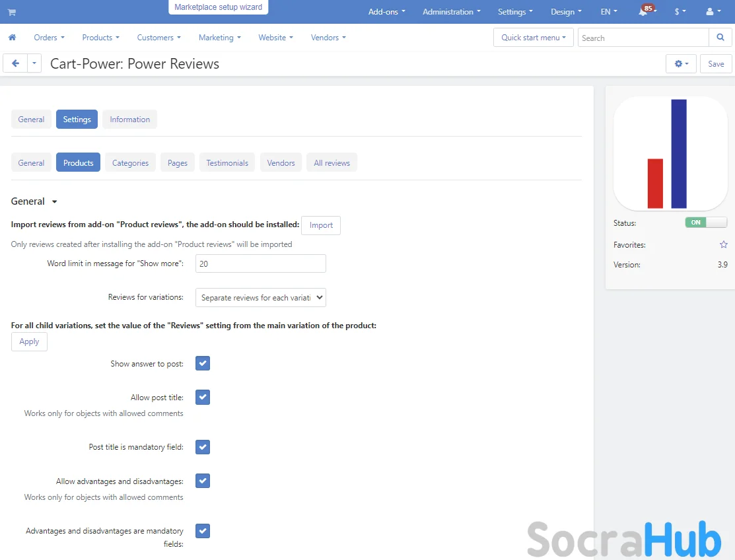Click the shopping cart icon in top bar
Image resolution: width=735 pixels, height=560 pixels.
point(12,12)
